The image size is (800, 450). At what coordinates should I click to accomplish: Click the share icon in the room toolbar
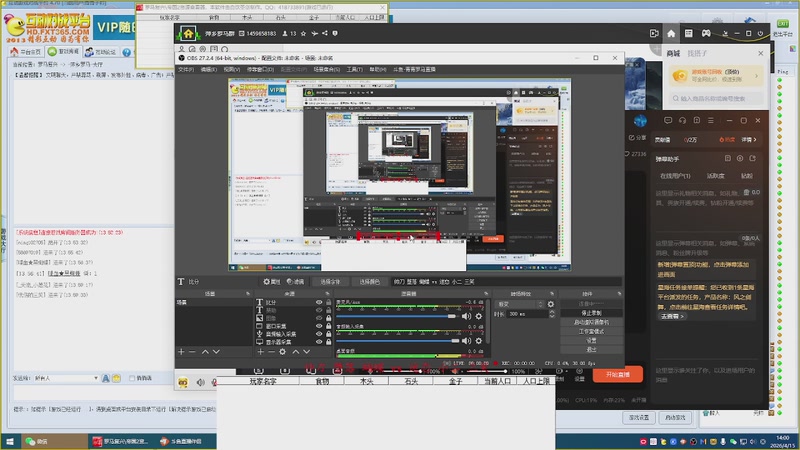click(x=325, y=34)
